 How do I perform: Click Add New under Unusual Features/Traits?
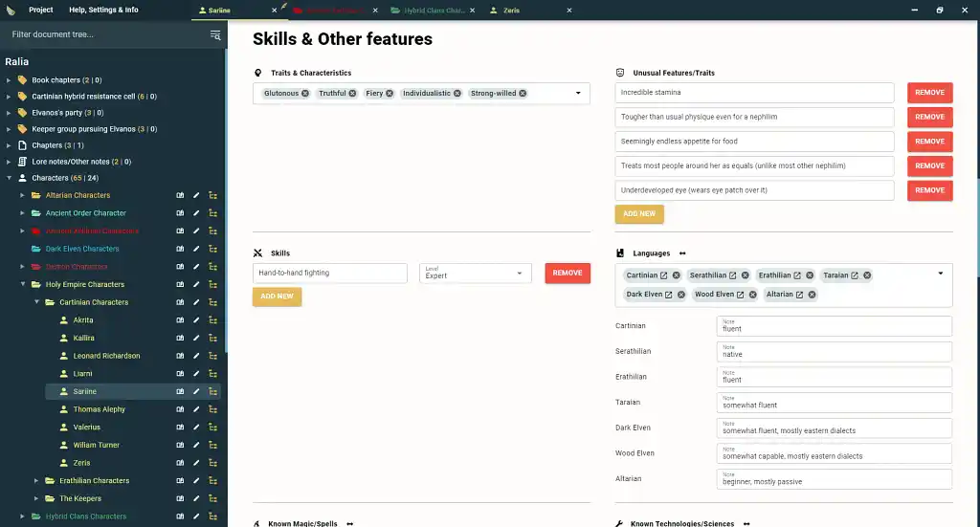pyautogui.click(x=639, y=214)
